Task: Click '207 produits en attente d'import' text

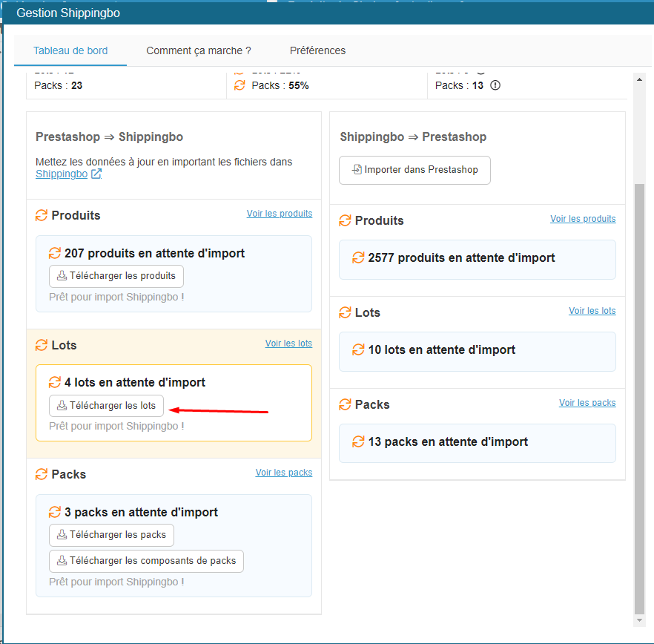Action: (x=154, y=253)
